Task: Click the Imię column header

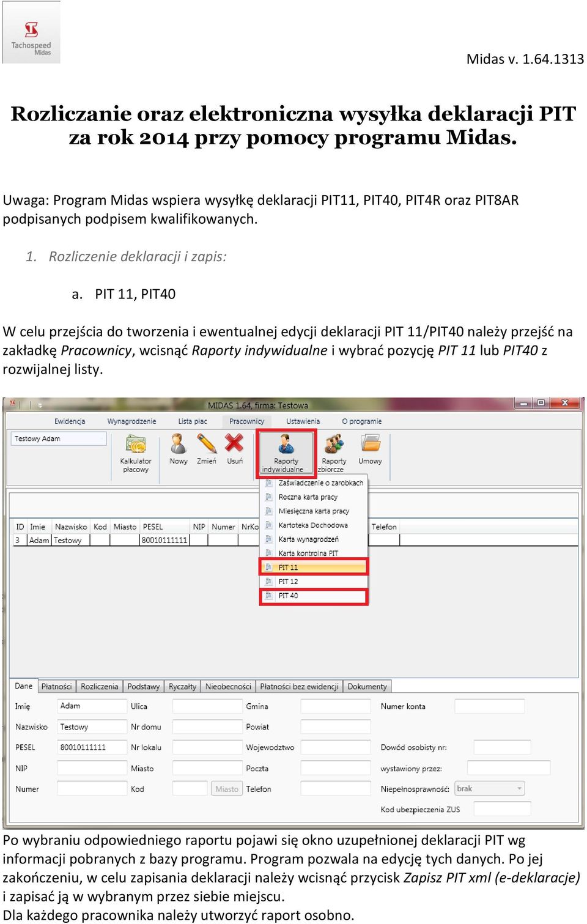Action: click(38, 527)
